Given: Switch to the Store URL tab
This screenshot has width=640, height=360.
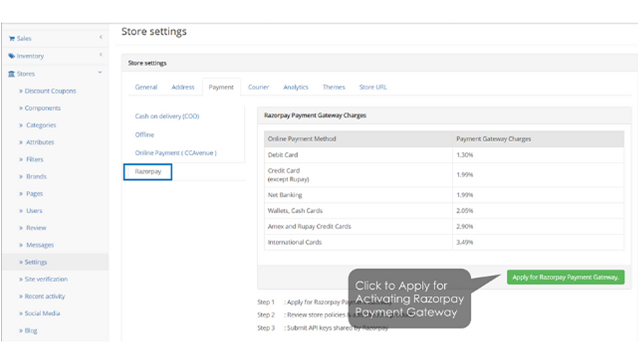Looking at the screenshot, I should point(373,87).
